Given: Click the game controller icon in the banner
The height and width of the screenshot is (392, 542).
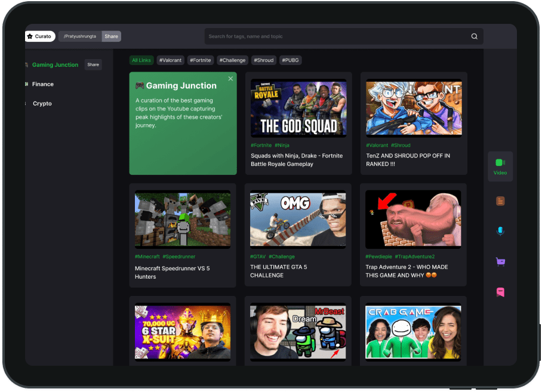Looking at the screenshot, I should (x=140, y=86).
